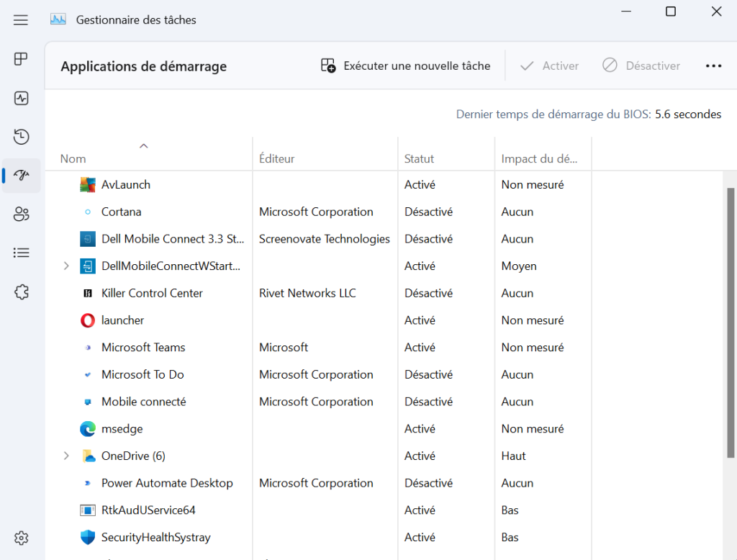Click the Haut impact cell for OneDrive
This screenshot has height=560, width=737.
(513, 456)
